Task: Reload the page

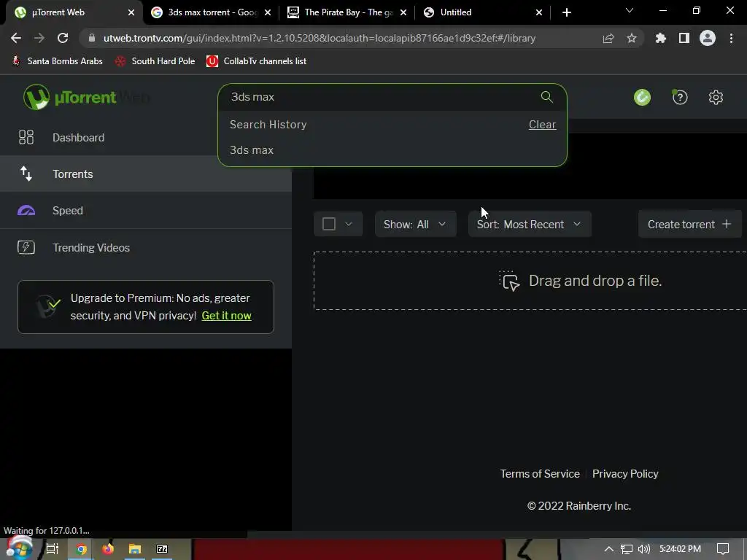Action: point(63,38)
